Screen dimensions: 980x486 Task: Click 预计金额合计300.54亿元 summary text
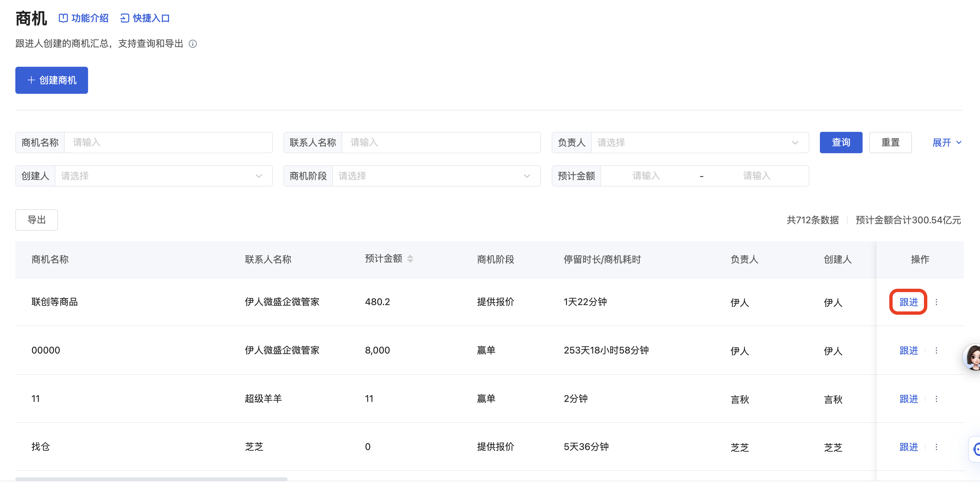click(908, 220)
